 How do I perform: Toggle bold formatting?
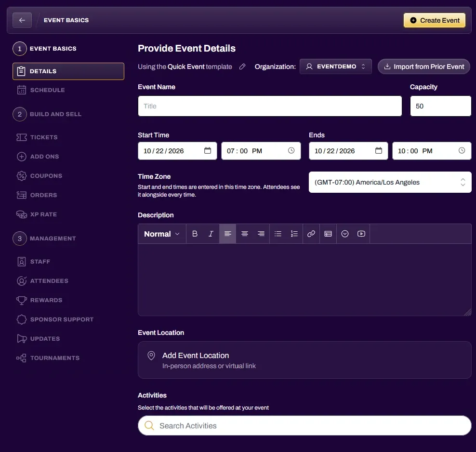(195, 234)
